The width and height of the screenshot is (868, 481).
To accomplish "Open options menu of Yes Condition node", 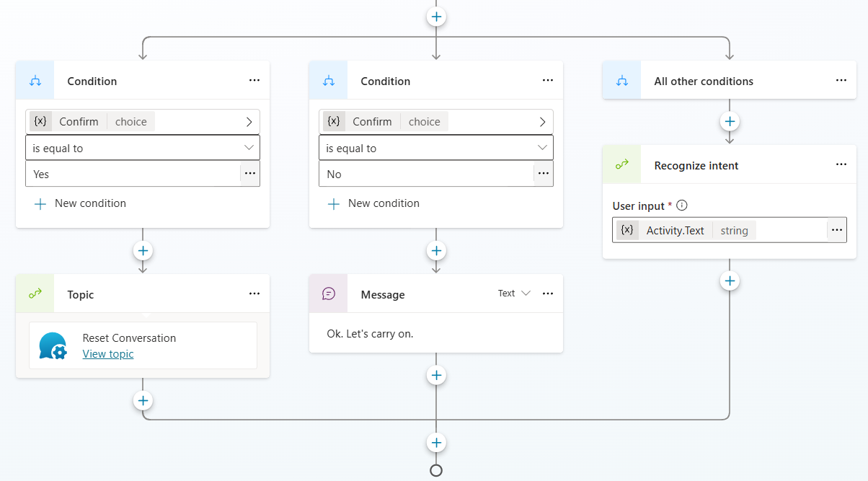I will (x=254, y=81).
